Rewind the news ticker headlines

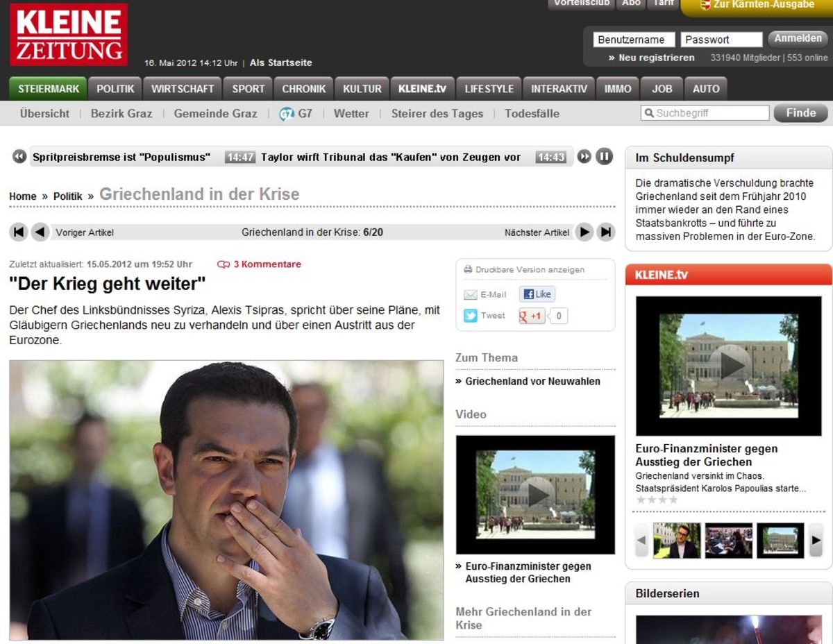19,157
